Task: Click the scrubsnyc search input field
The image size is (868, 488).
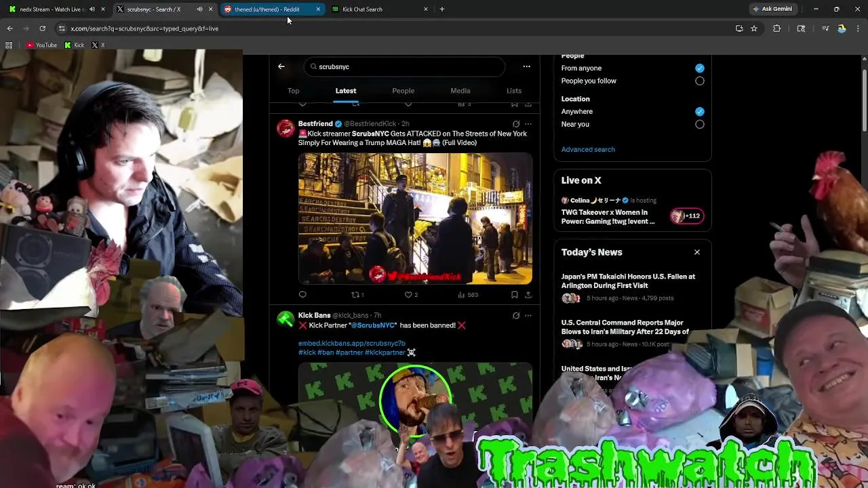Action: [406, 66]
